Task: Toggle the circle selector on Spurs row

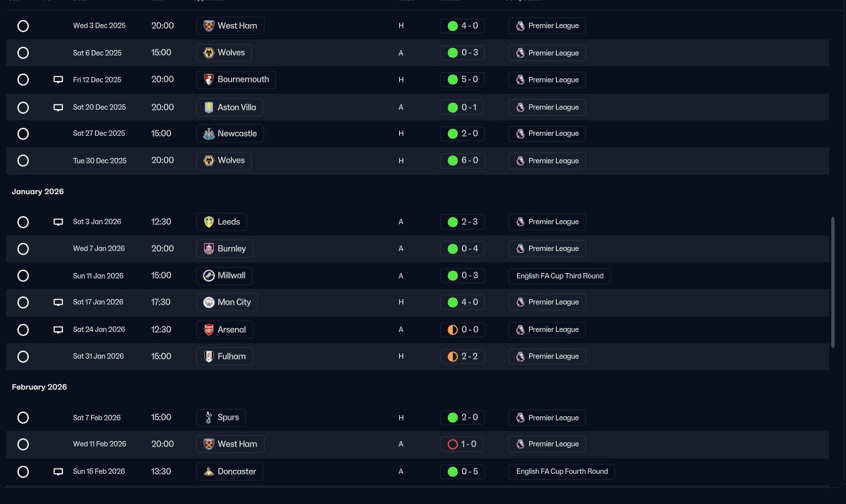Action: [x=23, y=418]
